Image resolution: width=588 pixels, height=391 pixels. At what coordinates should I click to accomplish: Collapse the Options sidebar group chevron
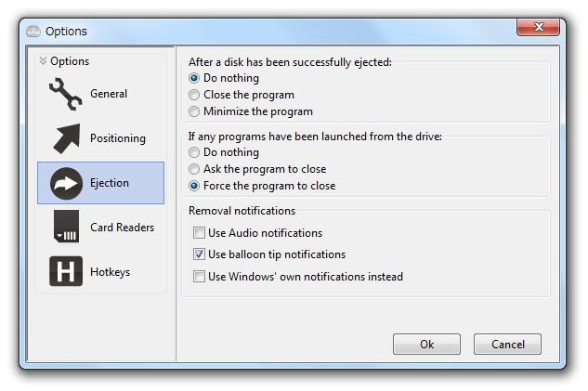[43, 60]
